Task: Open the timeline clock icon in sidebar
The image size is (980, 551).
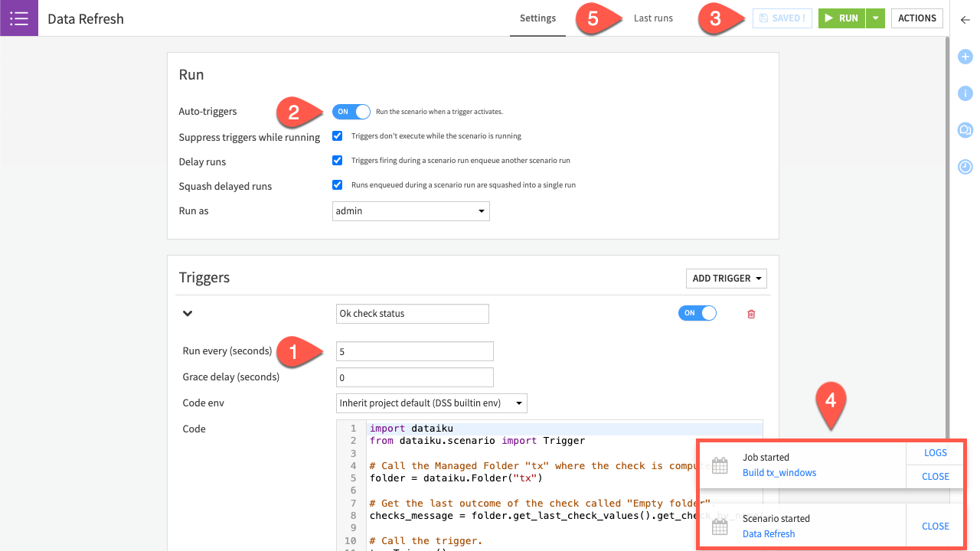Action: (965, 166)
